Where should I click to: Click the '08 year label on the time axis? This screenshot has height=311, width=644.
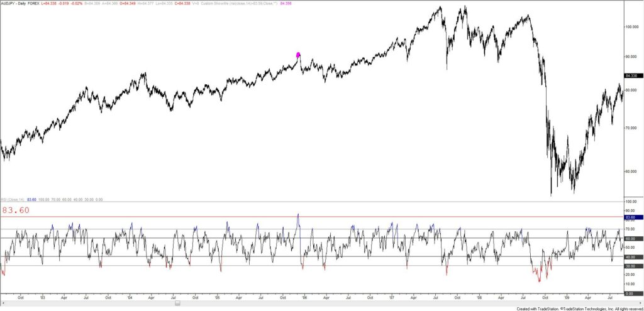point(479,297)
